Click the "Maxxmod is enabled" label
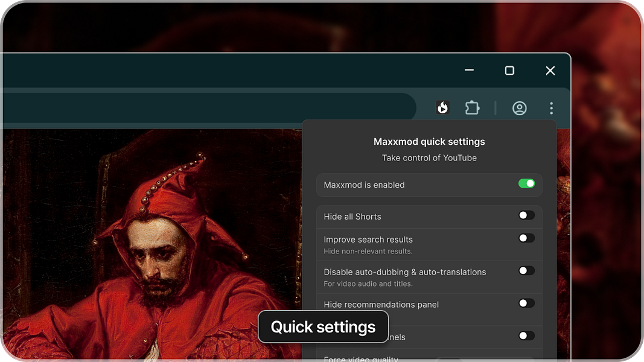 pos(364,185)
